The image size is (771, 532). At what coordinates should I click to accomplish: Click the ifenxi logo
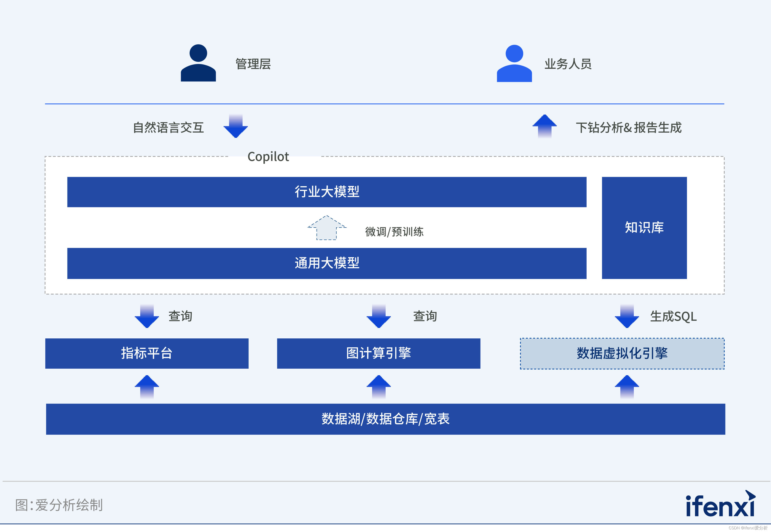pyautogui.click(x=721, y=504)
